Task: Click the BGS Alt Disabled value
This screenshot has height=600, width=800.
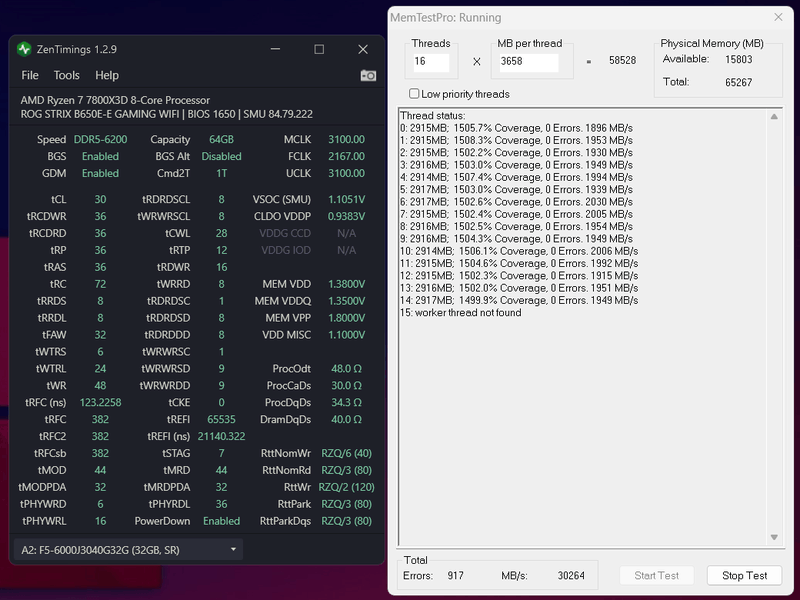Action: (x=221, y=156)
